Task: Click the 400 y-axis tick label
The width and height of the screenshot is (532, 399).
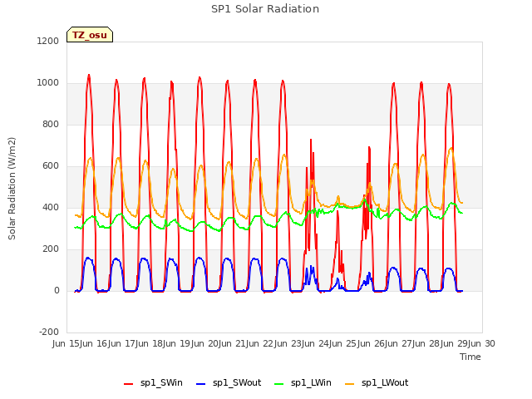Action: (x=51, y=207)
